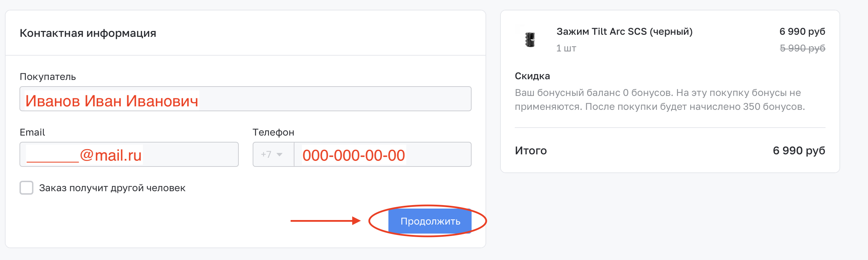Focus the Покупатель name input field
Viewport: 868px width, 260px height.
245,99
